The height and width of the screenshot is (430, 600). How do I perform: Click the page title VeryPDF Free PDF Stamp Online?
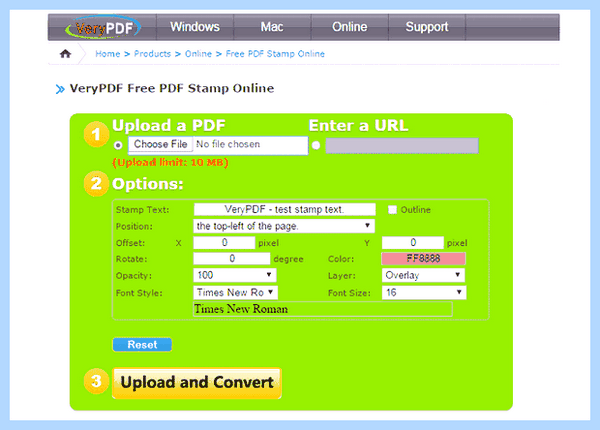pyautogui.click(x=172, y=88)
